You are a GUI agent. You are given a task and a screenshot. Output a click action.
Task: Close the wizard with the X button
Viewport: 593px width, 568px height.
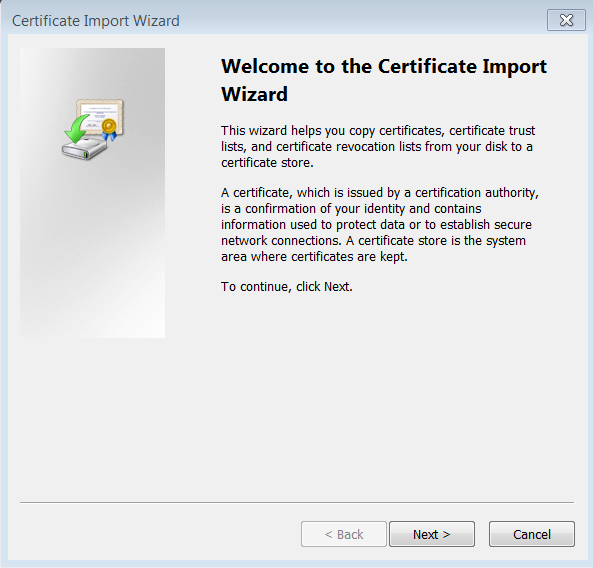pos(566,20)
